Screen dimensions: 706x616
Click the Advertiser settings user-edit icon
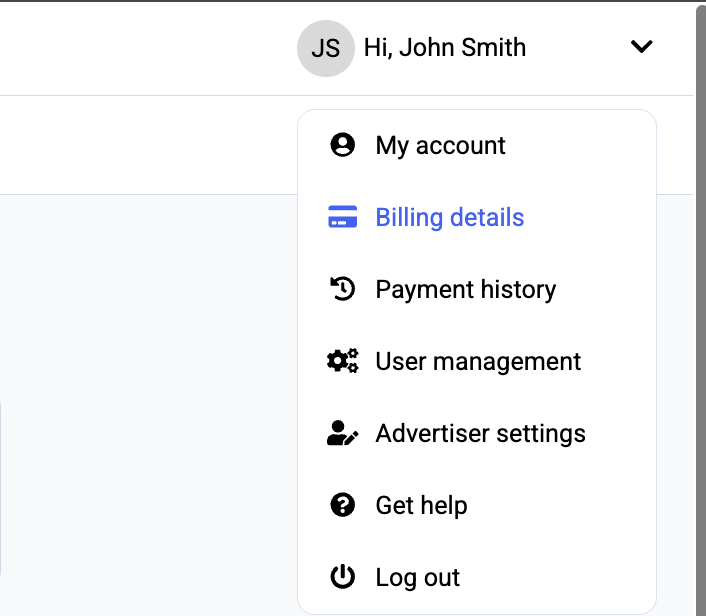[x=343, y=433]
